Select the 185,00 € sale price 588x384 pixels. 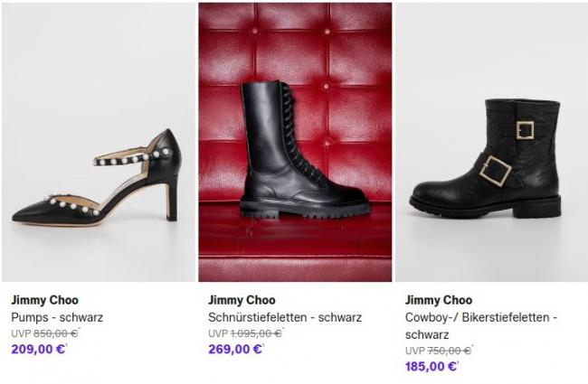tap(432, 367)
